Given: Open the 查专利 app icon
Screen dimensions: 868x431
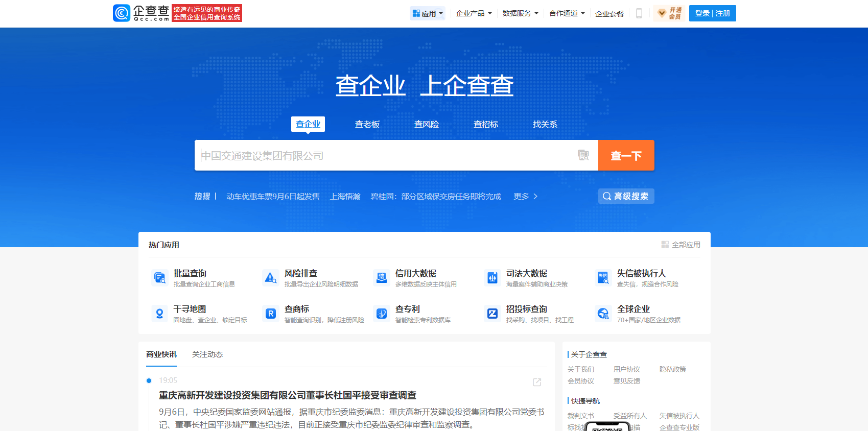Looking at the screenshot, I should point(382,314).
